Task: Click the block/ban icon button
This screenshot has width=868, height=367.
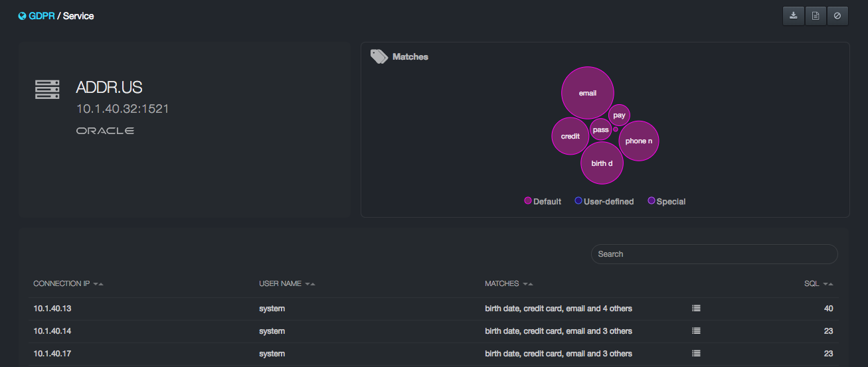Action: [x=837, y=16]
